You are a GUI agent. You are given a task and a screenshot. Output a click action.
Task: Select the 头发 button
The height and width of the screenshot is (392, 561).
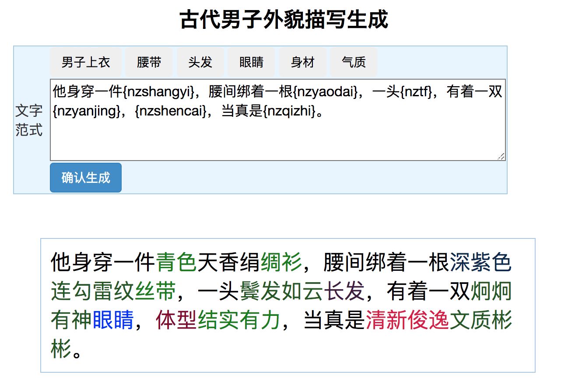coord(200,63)
